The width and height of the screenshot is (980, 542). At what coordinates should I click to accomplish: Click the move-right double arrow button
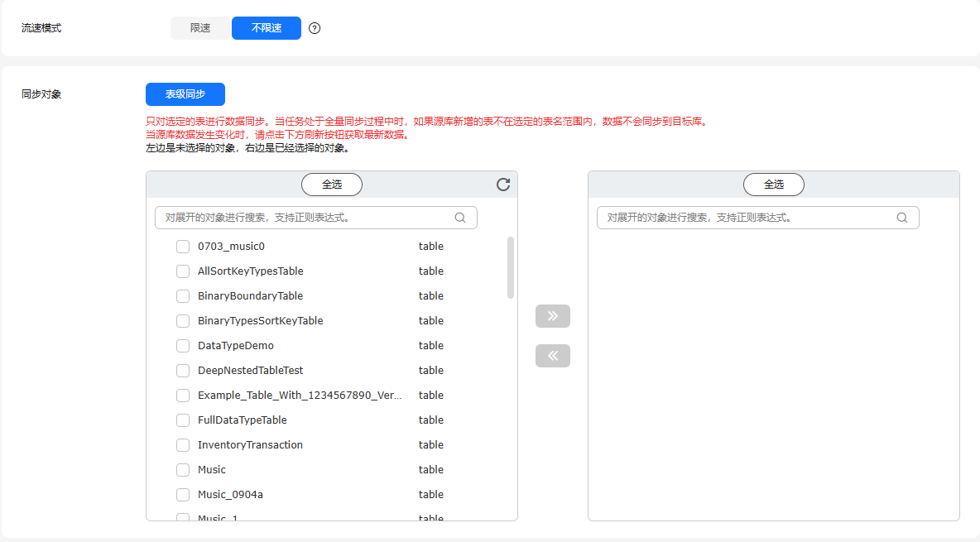553,316
